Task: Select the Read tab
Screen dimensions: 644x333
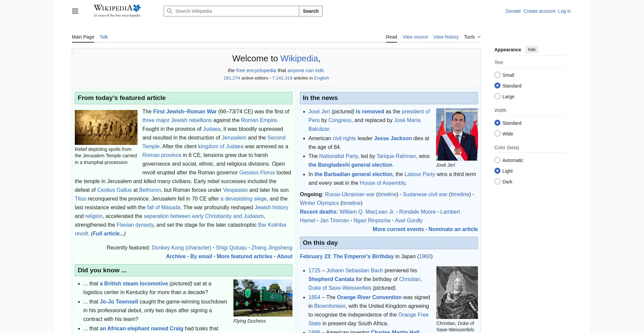Action: point(391,37)
